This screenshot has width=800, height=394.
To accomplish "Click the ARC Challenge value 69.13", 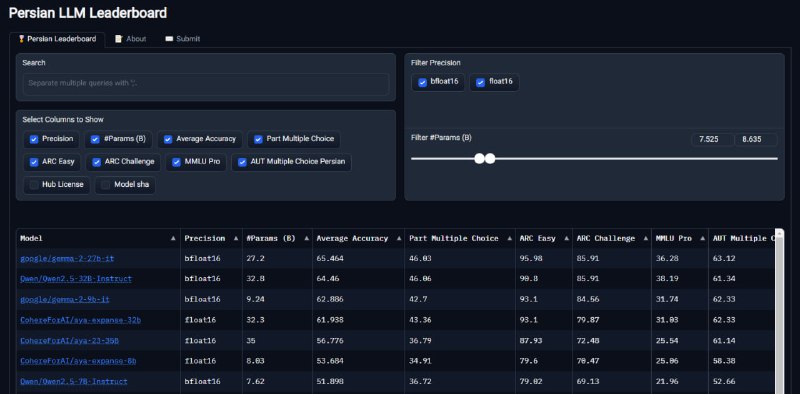I will click(x=588, y=381).
